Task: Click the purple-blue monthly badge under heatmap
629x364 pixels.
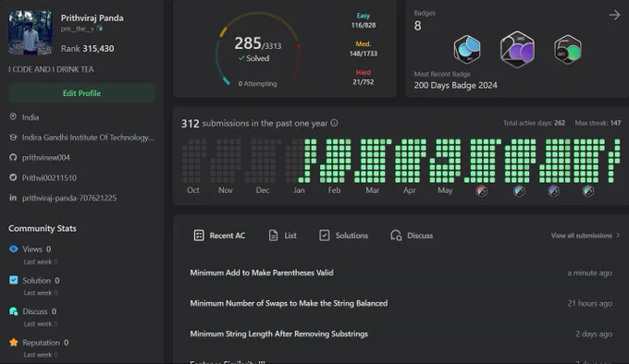Action: pyautogui.click(x=553, y=191)
